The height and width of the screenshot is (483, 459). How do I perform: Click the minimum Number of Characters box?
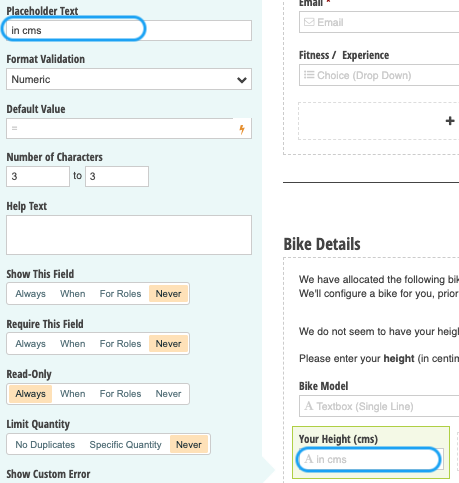(x=38, y=176)
